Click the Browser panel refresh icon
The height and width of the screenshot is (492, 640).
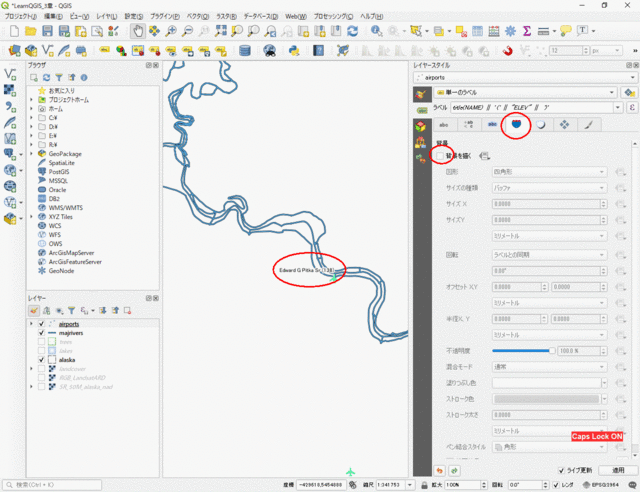point(47,78)
